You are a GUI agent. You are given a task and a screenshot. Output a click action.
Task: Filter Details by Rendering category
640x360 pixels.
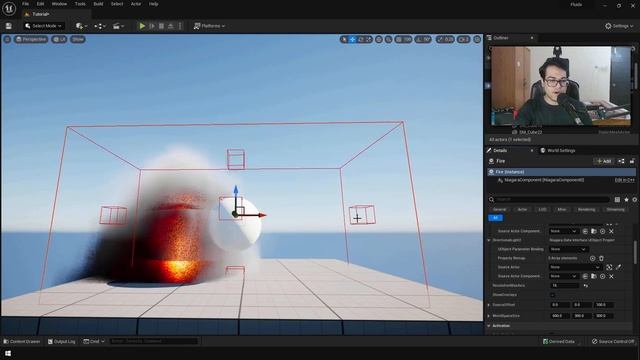[586, 209]
